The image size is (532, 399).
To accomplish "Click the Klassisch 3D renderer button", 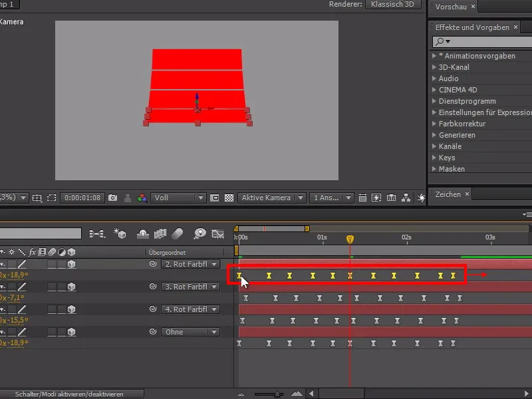I will click(392, 5).
